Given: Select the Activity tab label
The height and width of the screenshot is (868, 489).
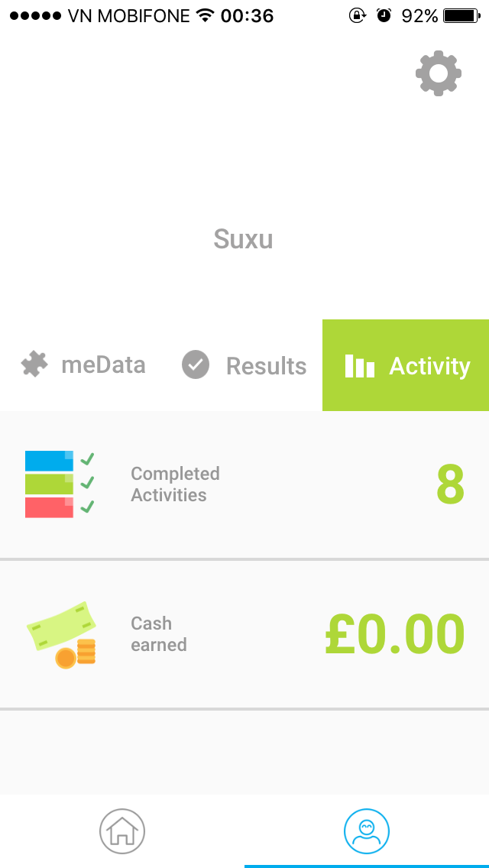Looking at the screenshot, I should coord(429,366).
